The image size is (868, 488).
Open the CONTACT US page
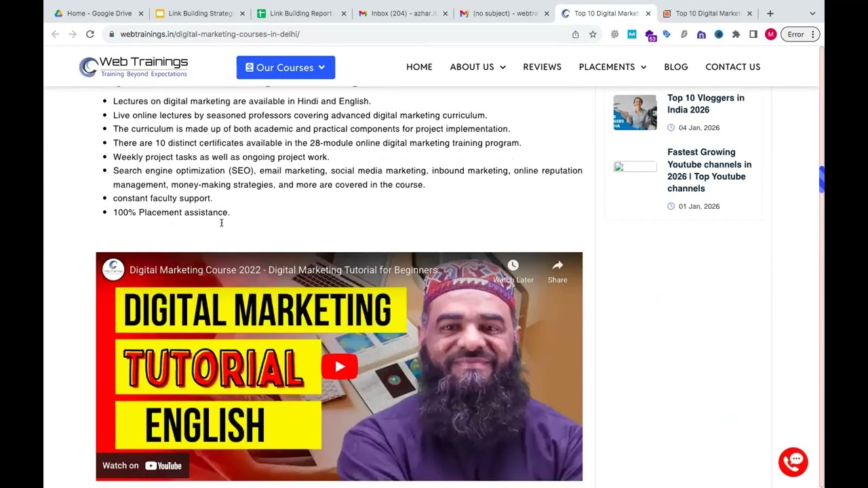[x=732, y=67]
